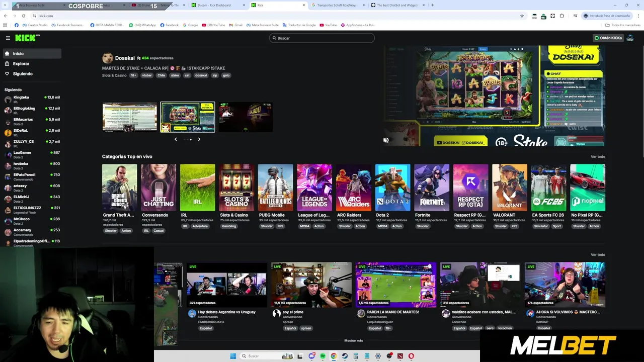Open Inicio in the sidebar
Viewport: 644px width, 362px height.
point(31,53)
